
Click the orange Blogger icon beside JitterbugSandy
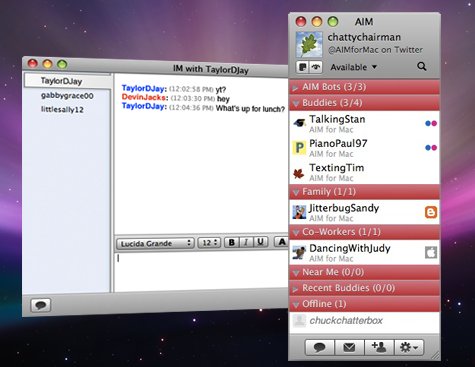coord(431,212)
